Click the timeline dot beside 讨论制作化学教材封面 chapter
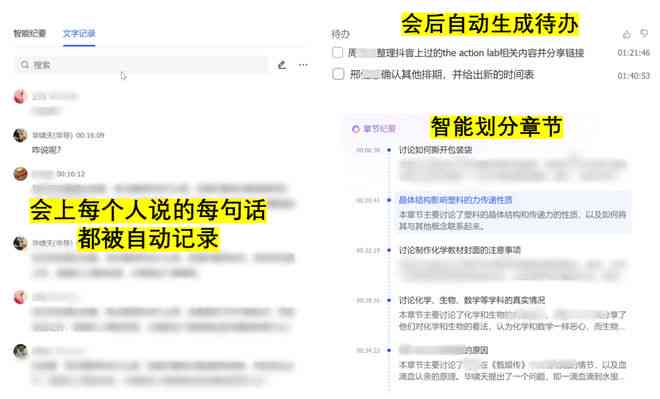Viewport: 660px width, 399px height. (389, 250)
